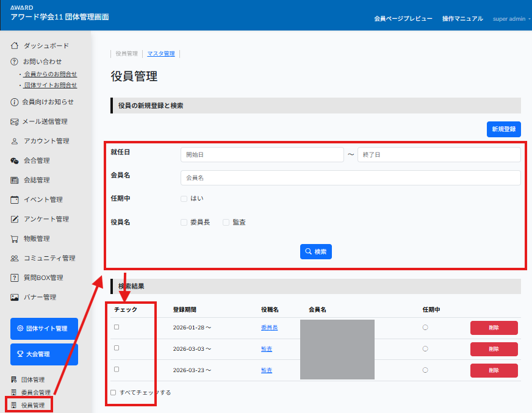The width and height of the screenshot is (532, 413).
Task: Click the survey management pencil icon
Action: [15, 219]
